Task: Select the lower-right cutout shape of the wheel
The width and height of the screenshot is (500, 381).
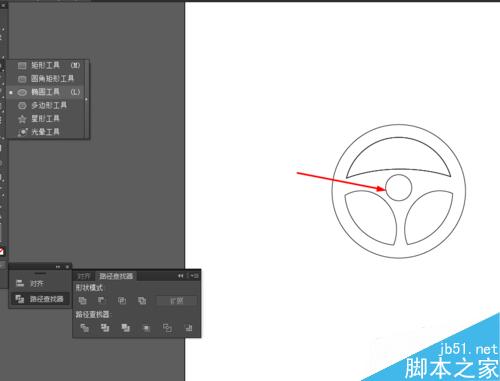Action: pos(428,217)
